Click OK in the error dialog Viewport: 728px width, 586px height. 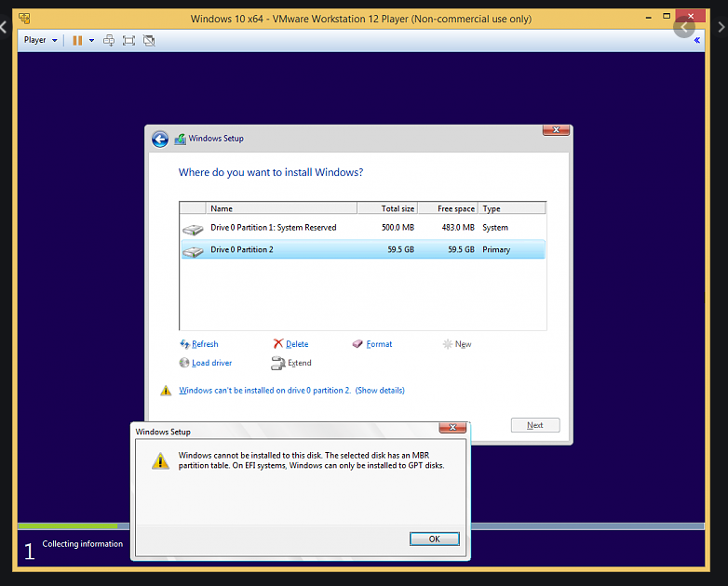(x=435, y=539)
